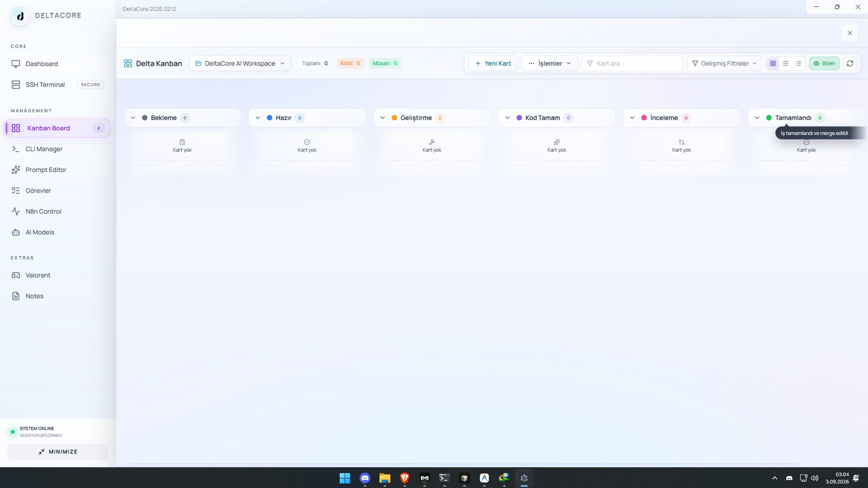Expand the Gelişmiş Filtreler dropdown

725,63
